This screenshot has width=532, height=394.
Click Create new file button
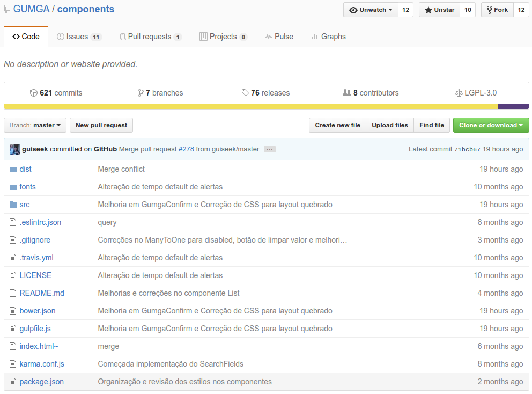tap(337, 125)
